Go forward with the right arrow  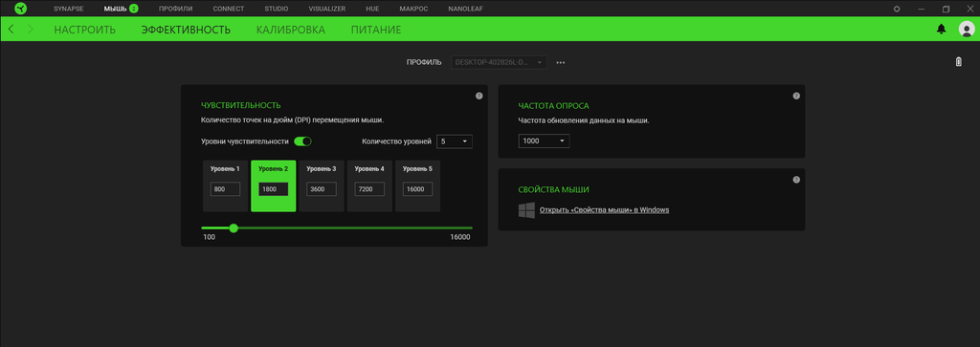tap(30, 30)
